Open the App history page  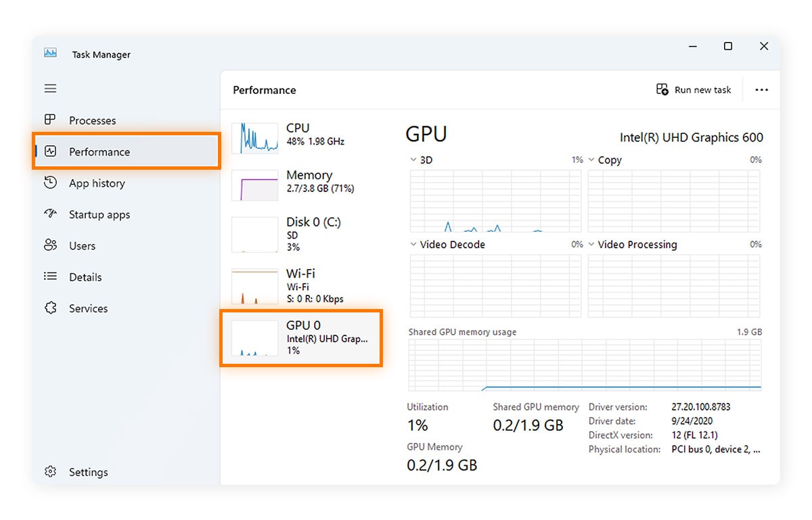click(x=97, y=183)
